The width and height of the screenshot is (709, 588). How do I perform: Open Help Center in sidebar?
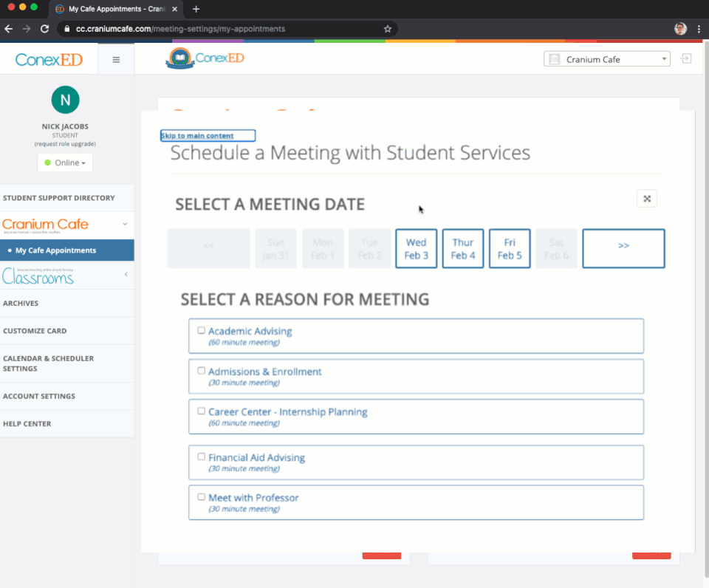pyautogui.click(x=67, y=424)
